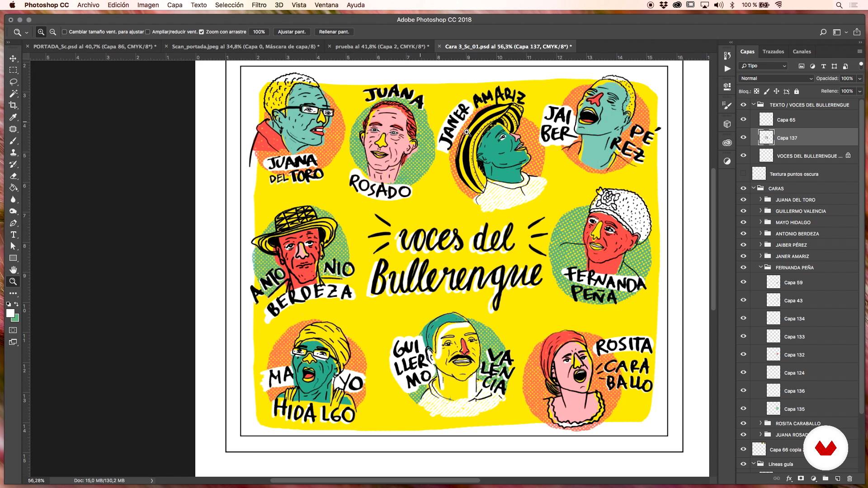Viewport: 868px width, 488px height.
Task: Select the Lasso tool
Action: pyautogui.click(x=13, y=82)
